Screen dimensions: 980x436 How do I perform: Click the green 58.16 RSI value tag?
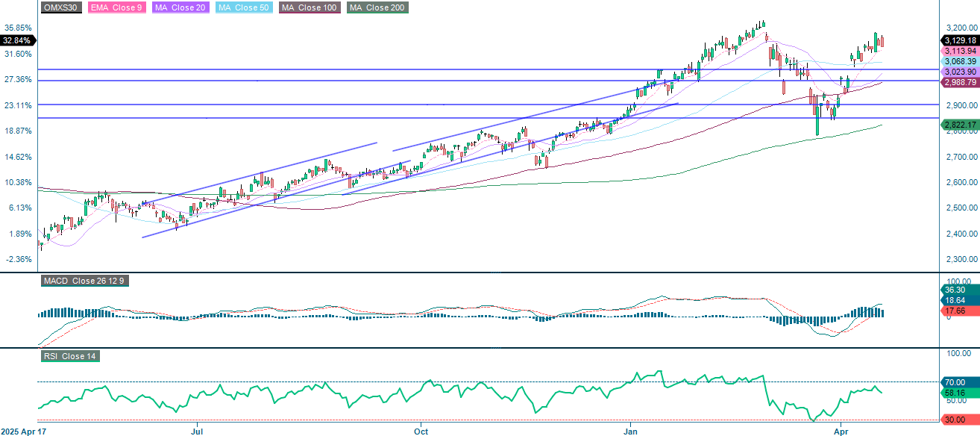click(x=959, y=392)
